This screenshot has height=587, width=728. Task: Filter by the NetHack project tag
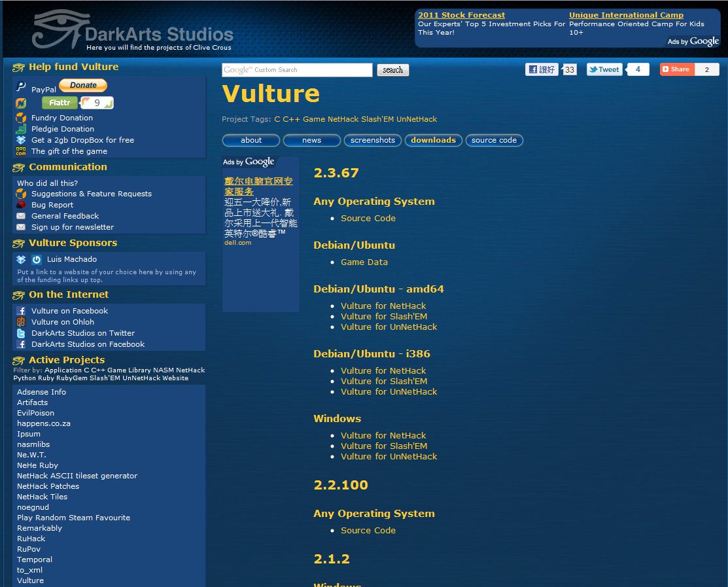click(343, 119)
